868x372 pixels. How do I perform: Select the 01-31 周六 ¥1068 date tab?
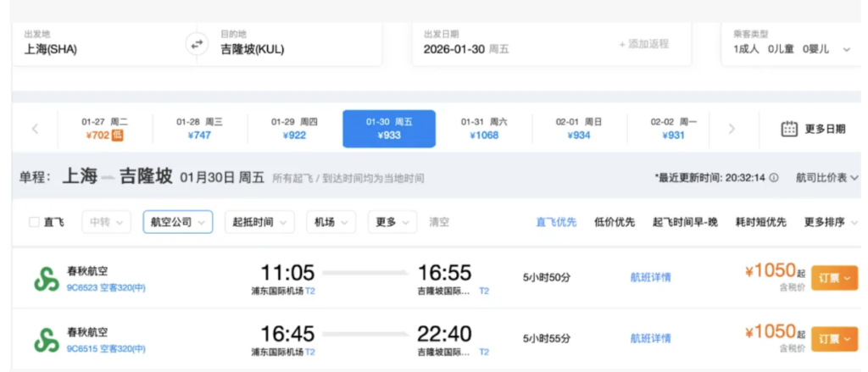pos(484,129)
